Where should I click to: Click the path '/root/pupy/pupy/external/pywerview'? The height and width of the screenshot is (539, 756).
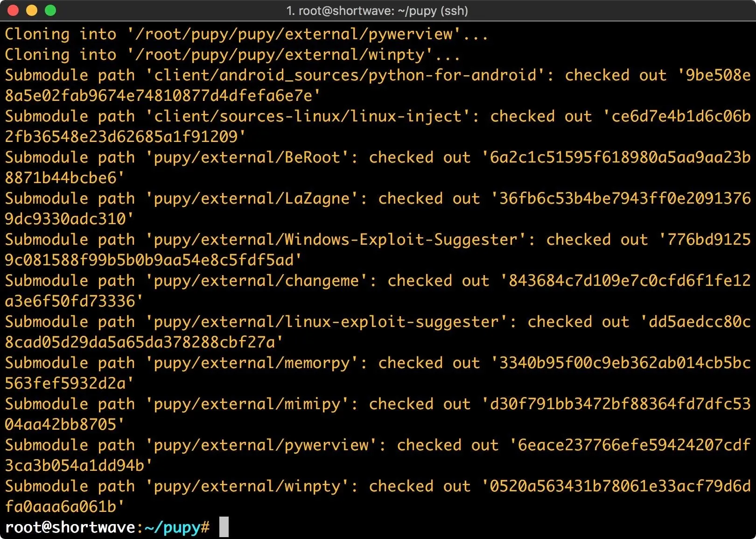[x=294, y=34]
